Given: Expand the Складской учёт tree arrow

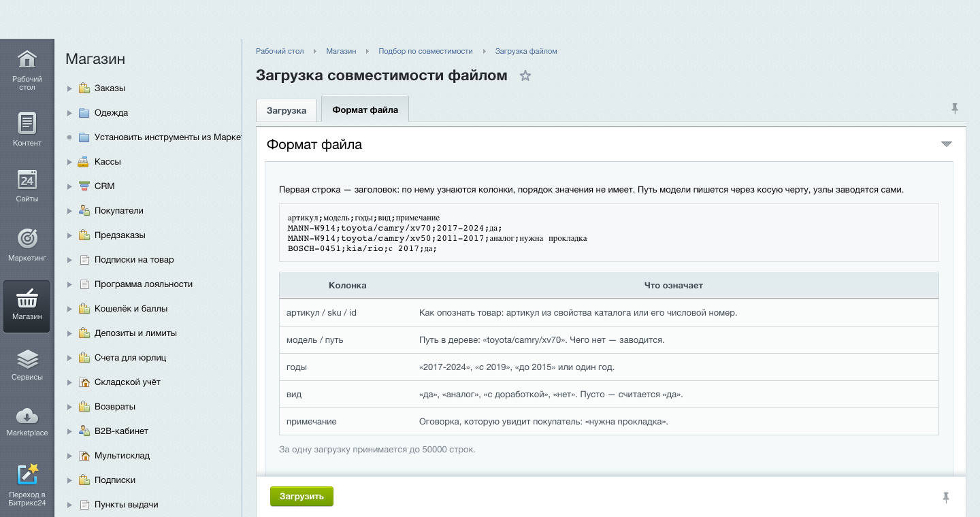Looking at the screenshot, I should tap(69, 382).
